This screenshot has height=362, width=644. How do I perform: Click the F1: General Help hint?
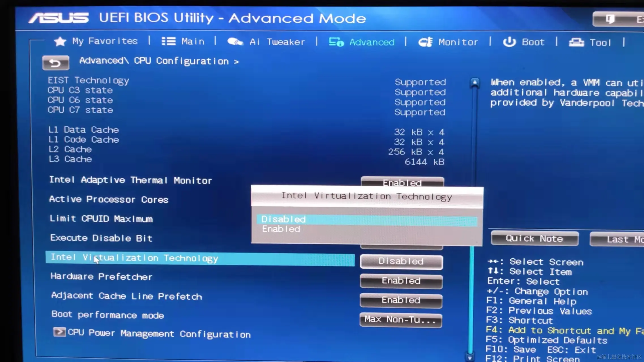tap(531, 301)
